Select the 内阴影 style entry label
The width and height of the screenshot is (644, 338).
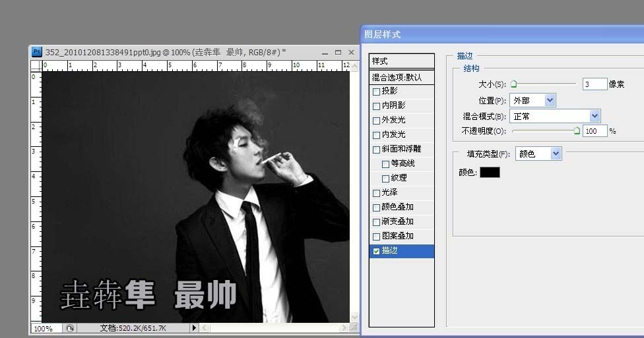tap(393, 105)
